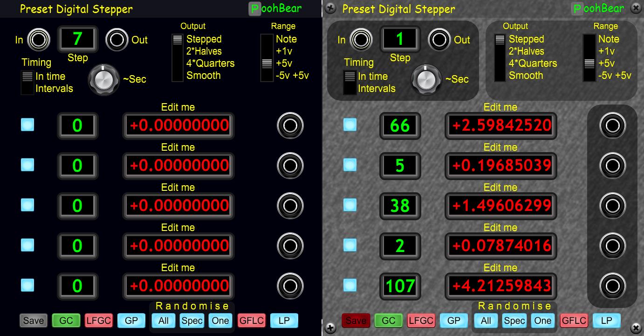Toggle the first row blue LED on left panel
The image size is (644, 336).
pyautogui.click(x=27, y=125)
